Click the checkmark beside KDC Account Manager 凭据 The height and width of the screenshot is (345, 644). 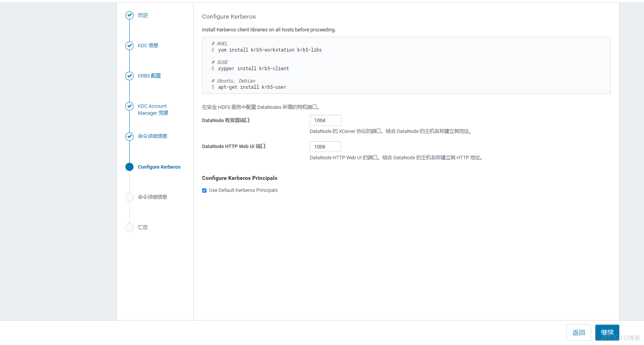pyautogui.click(x=129, y=106)
